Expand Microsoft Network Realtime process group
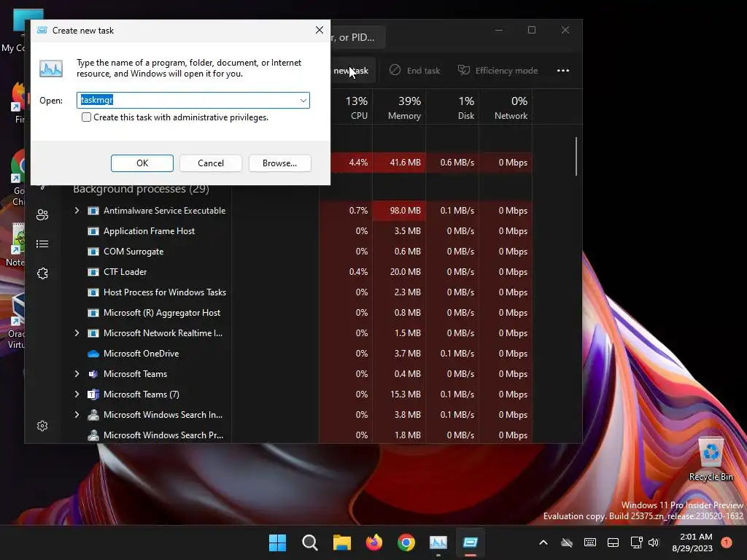Image resolution: width=747 pixels, height=560 pixels. (77, 332)
